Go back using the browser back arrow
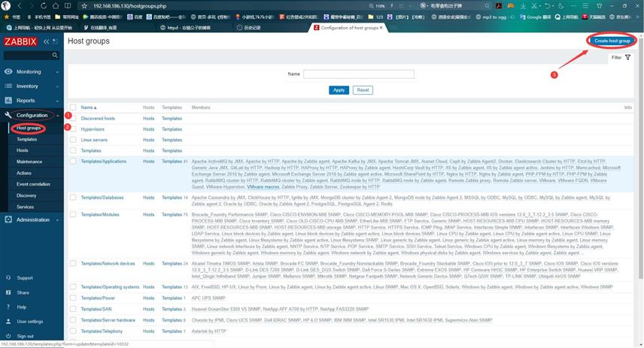Screen dimensions: 644x348 [20, 6]
